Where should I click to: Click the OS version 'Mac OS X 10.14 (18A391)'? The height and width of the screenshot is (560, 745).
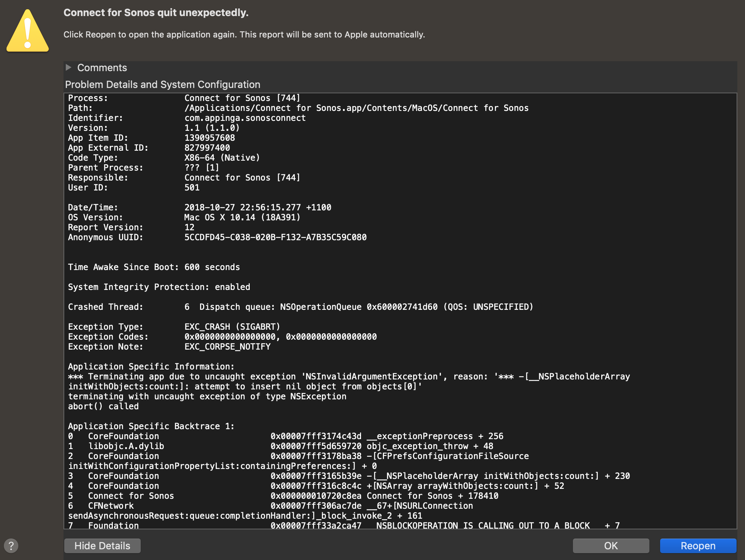coord(242,217)
